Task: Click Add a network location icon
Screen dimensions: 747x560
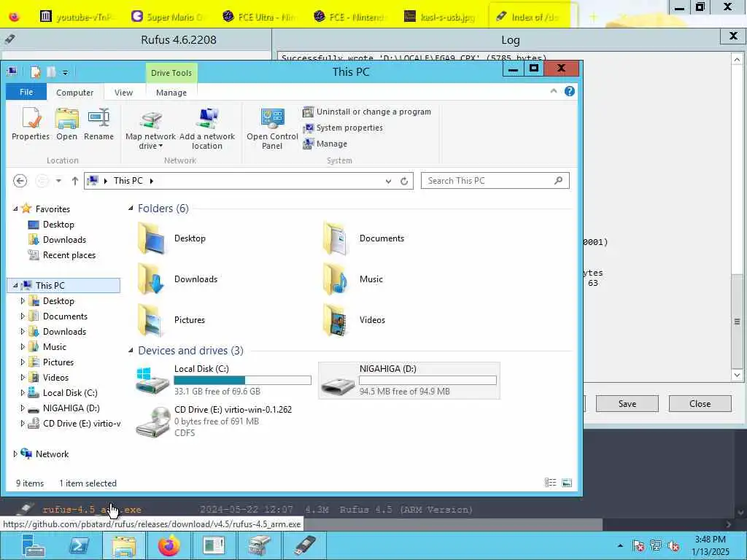Action: tap(207, 128)
